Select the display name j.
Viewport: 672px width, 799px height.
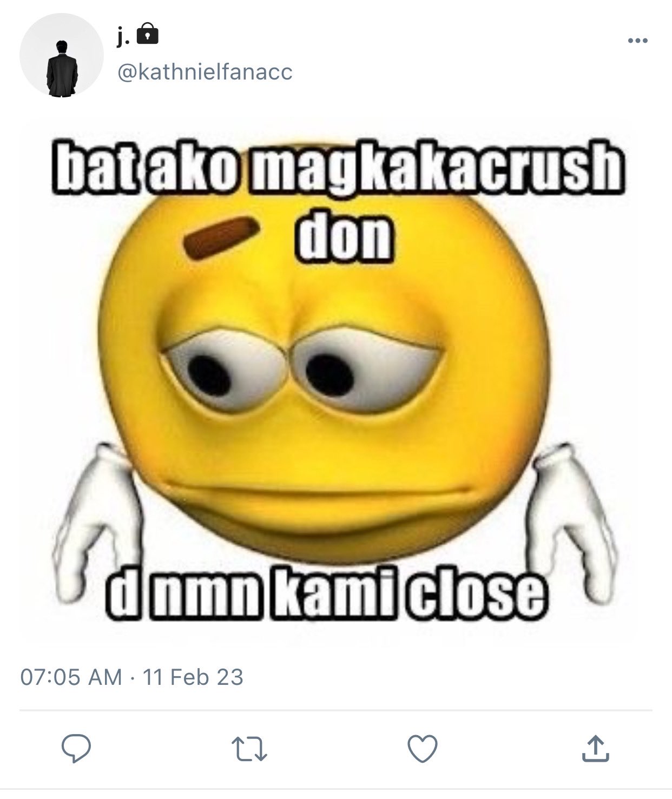point(125,36)
